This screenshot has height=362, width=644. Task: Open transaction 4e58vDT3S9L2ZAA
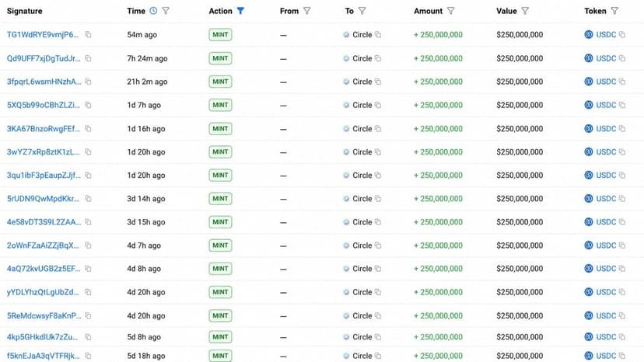(x=44, y=222)
